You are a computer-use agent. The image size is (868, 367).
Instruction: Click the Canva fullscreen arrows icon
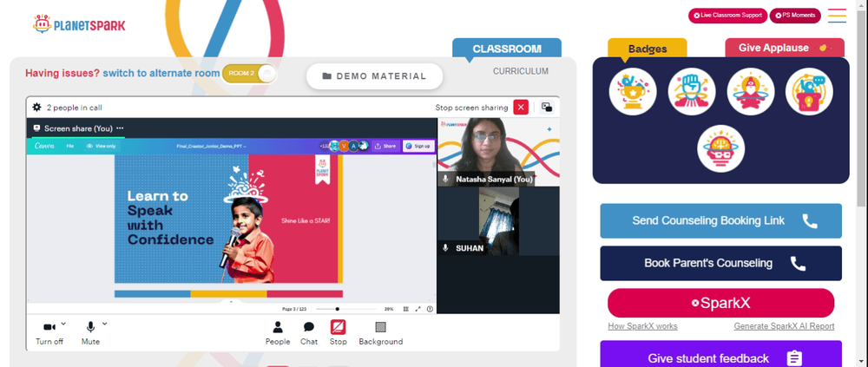click(418, 309)
